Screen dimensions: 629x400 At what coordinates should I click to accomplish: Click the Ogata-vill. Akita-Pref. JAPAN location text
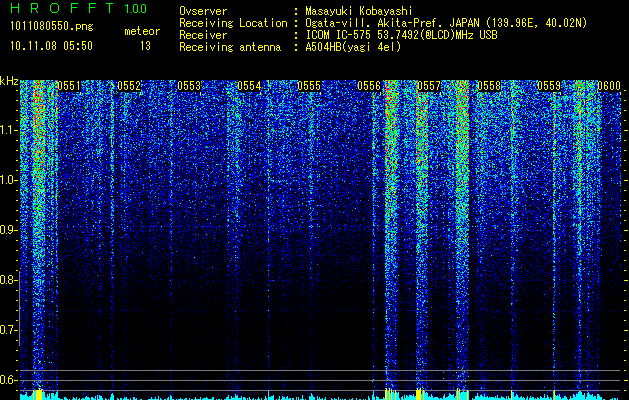(446, 23)
